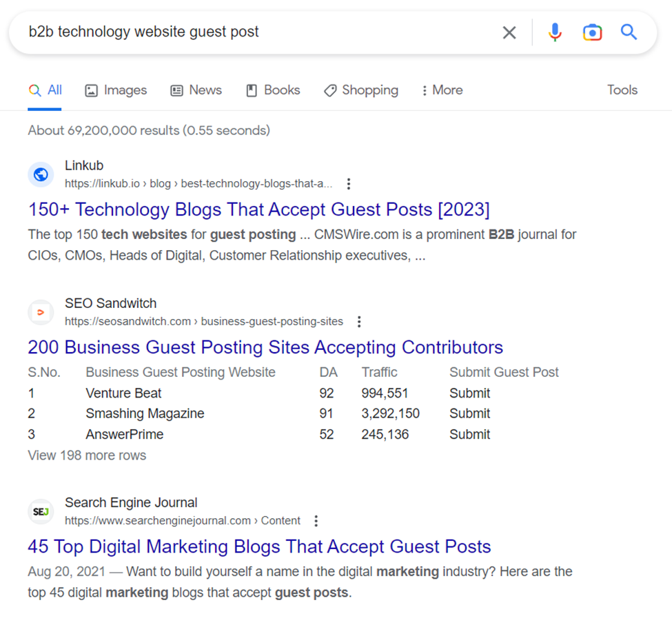
Task: Expand the More search filters menu
Action: [x=442, y=90]
